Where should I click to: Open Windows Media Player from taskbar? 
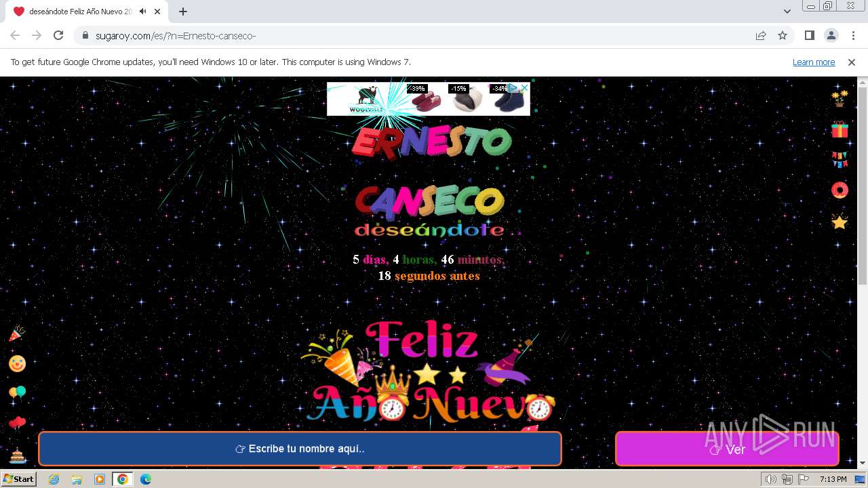pyautogui.click(x=100, y=479)
